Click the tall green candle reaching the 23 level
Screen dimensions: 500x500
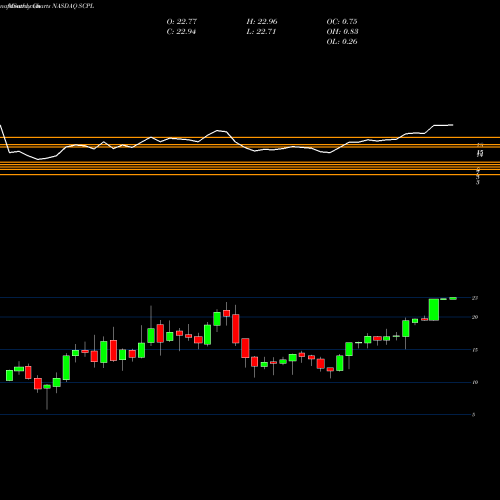tap(434, 310)
